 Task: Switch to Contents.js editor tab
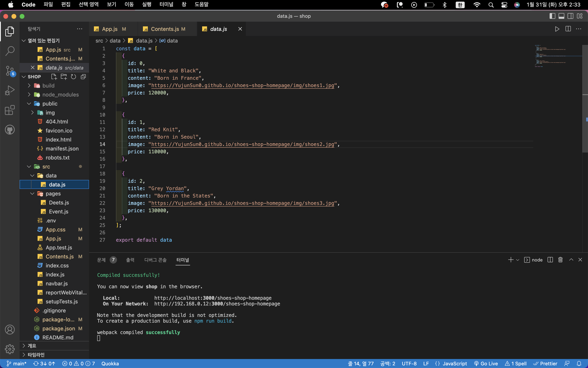click(x=167, y=29)
